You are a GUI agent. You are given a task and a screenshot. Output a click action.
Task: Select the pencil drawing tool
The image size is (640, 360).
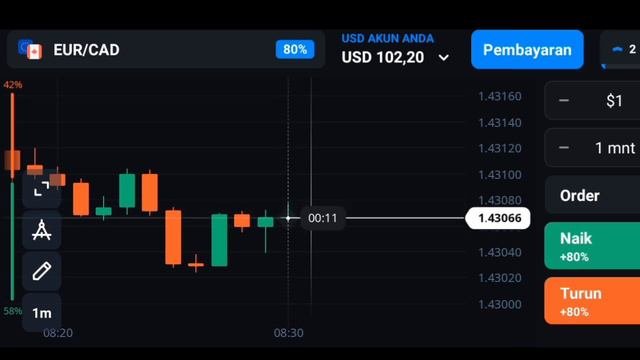[x=41, y=271]
